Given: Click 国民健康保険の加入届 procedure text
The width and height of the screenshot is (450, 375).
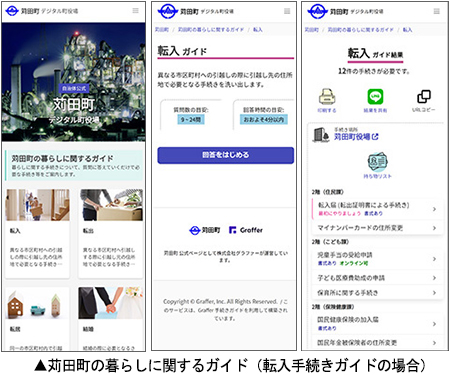Looking at the screenshot, I should click(348, 319).
